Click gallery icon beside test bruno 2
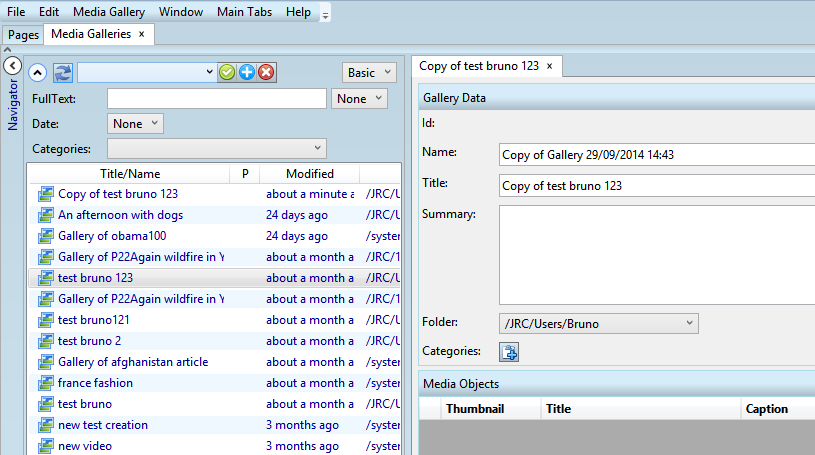The image size is (815, 455). pos(46,341)
